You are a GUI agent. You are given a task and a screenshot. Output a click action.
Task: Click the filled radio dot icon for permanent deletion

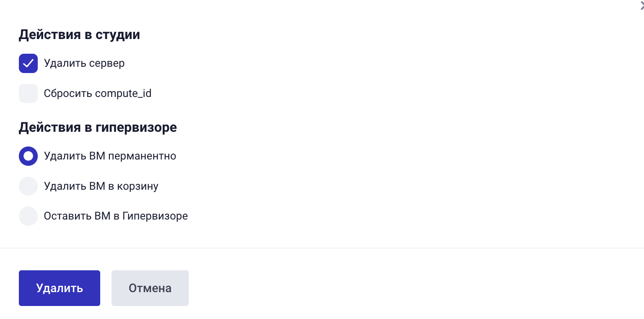[x=28, y=156]
